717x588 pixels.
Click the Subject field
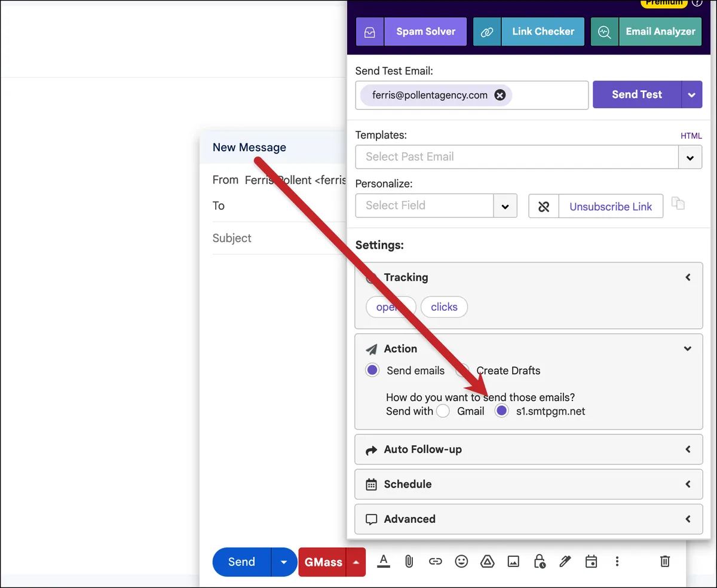(x=280, y=238)
